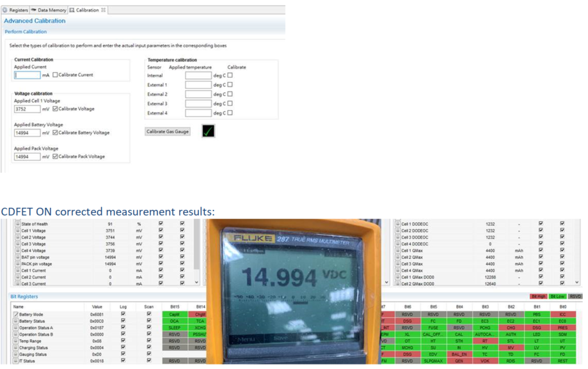Click the row icon beside Cell 1 QMax
The image size is (588, 369).
pyautogui.click(x=398, y=251)
